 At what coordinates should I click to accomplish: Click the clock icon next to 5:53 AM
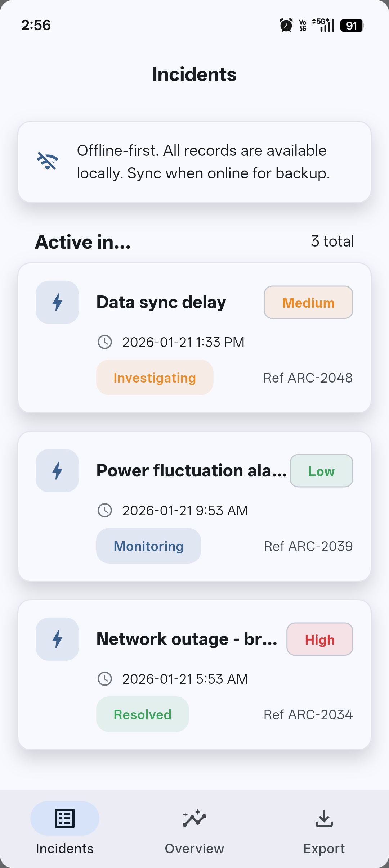[x=105, y=679]
